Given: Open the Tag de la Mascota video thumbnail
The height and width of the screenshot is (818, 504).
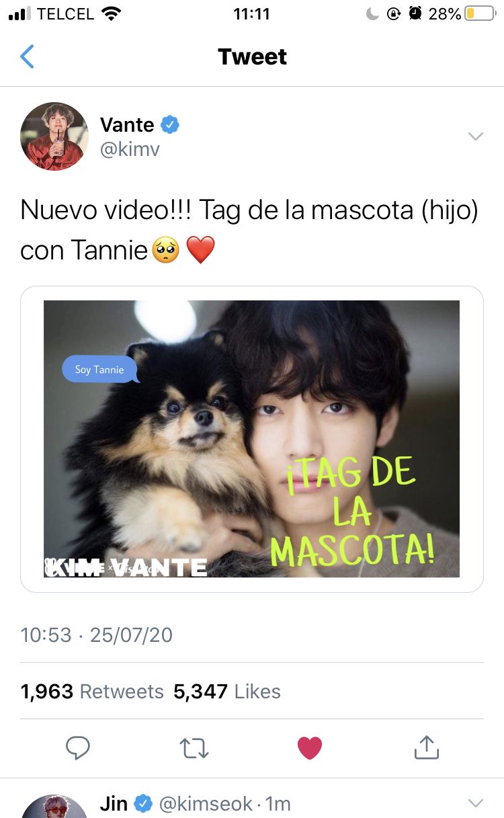Looking at the screenshot, I should (252, 439).
